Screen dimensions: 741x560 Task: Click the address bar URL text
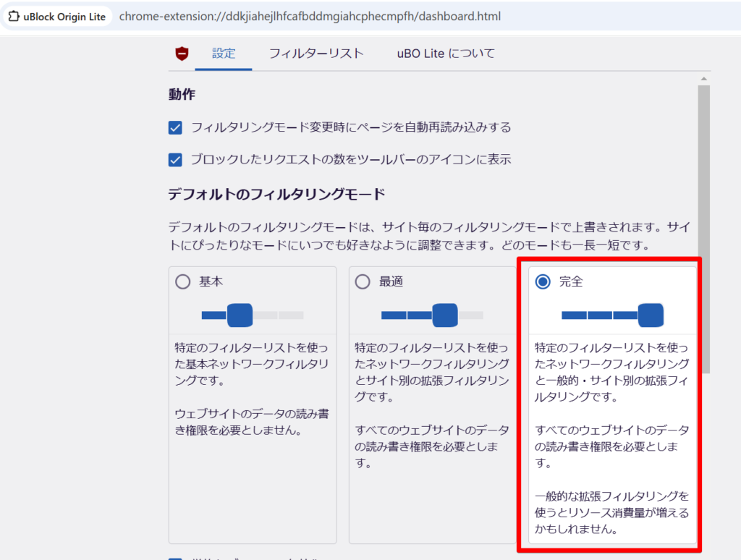[x=310, y=17]
